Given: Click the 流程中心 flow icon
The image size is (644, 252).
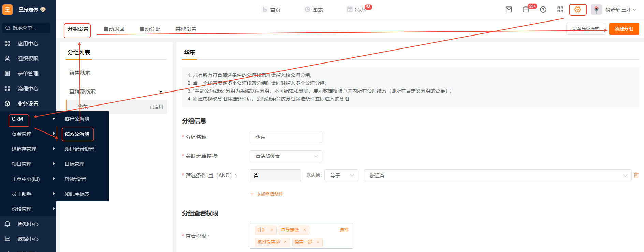Looking at the screenshot, I should pos(8,88).
